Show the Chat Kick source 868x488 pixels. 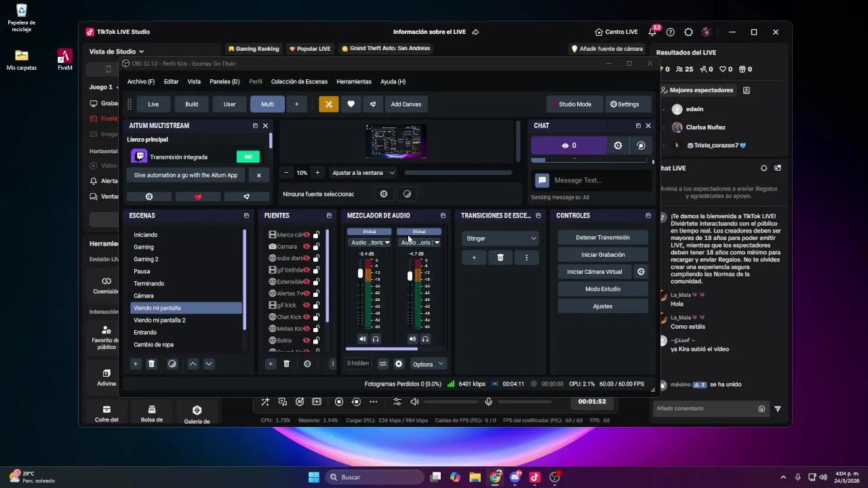[307, 317]
